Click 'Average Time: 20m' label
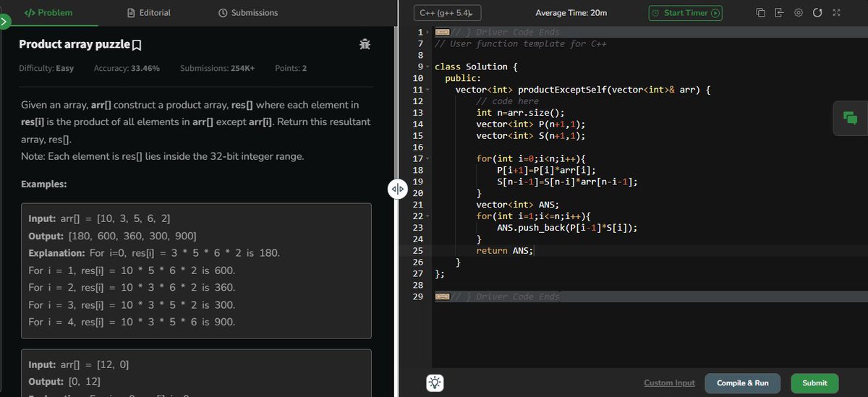 coord(571,13)
